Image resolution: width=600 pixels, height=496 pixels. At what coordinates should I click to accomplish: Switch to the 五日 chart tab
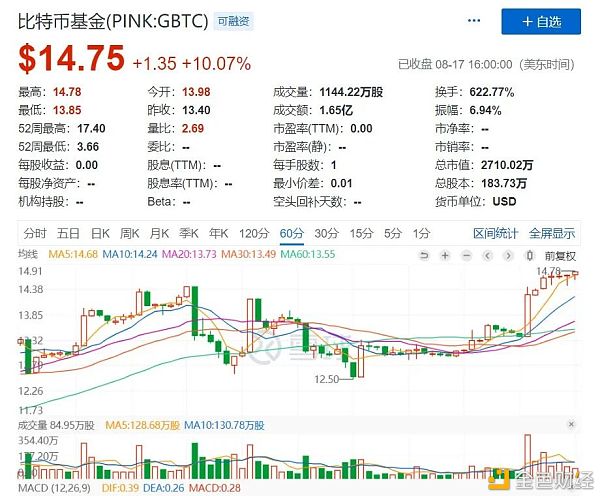[x=68, y=233]
